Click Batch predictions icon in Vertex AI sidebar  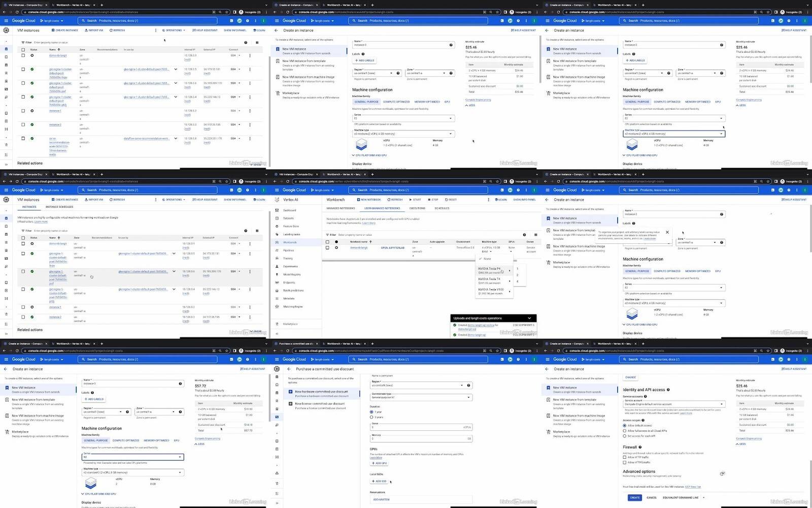[277, 291]
